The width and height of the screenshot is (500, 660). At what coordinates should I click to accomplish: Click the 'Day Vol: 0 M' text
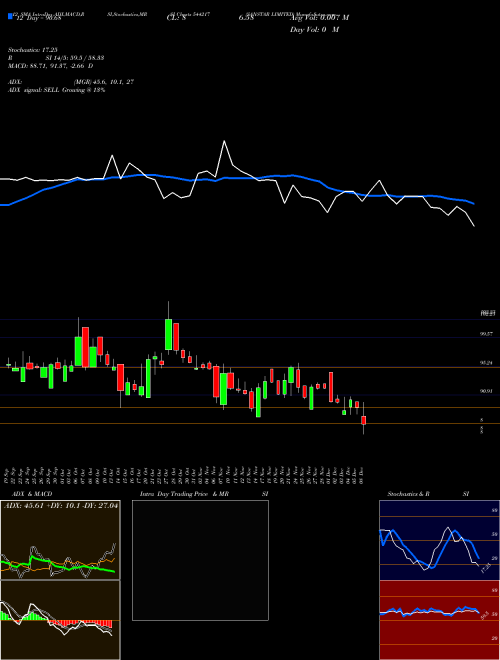click(314, 29)
